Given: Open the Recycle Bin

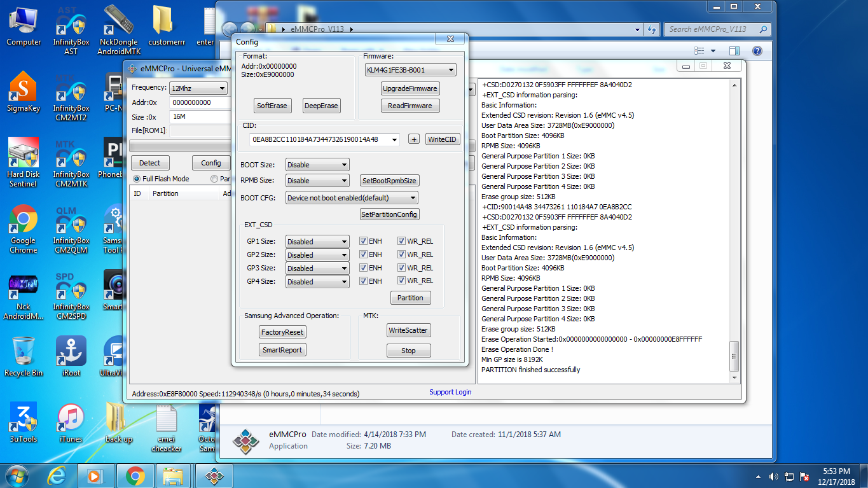Looking at the screenshot, I should click(x=24, y=356).
